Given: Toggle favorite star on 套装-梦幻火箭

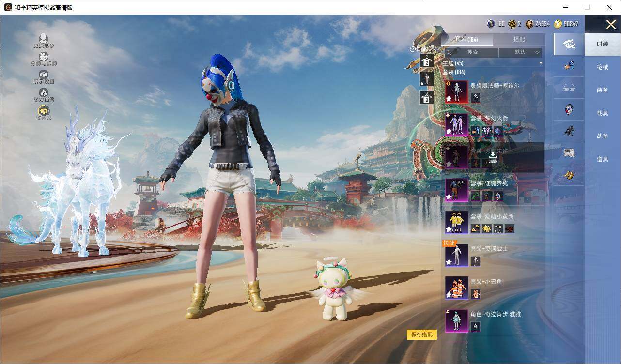Looking at the screenshot, I should pyautogui.click(x=449, y=131).
